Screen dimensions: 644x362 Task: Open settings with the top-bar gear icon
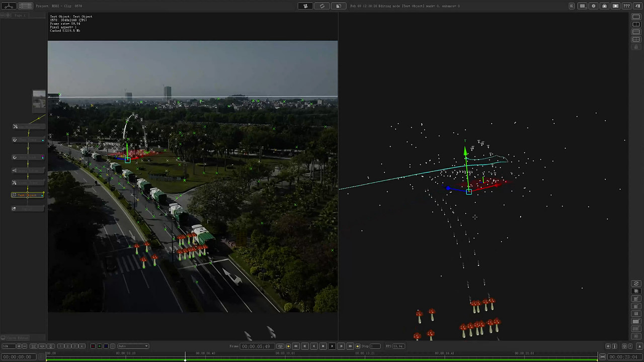(593, 6)
